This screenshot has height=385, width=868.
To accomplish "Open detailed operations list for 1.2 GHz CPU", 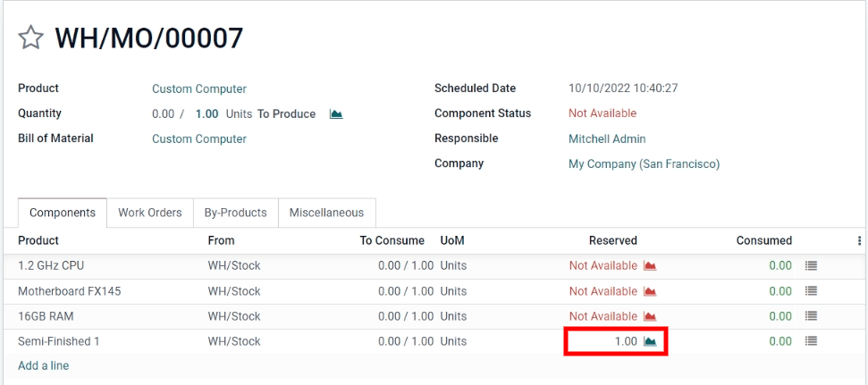I will click(811, 266).
